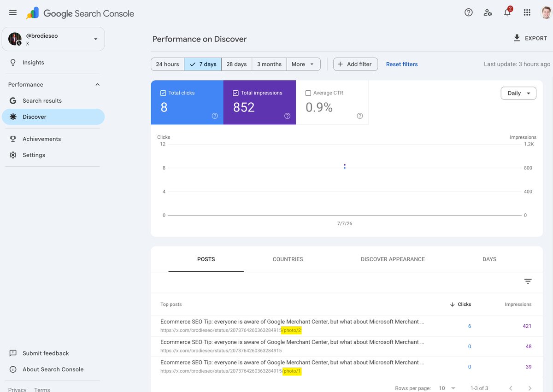Select the 24 hours date range

pyautogui.click(x=167, y=64)
